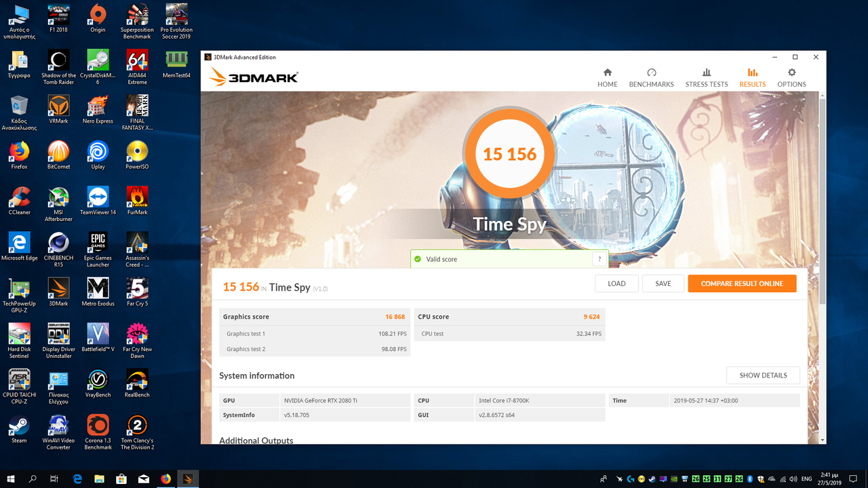Click the 3DMark window vertical scrollbar

tap(823, 200)
